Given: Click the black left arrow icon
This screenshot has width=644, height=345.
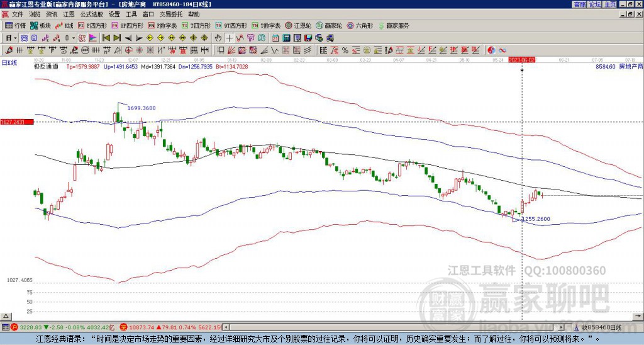Looking at the screenshot, I should [128, 38].
